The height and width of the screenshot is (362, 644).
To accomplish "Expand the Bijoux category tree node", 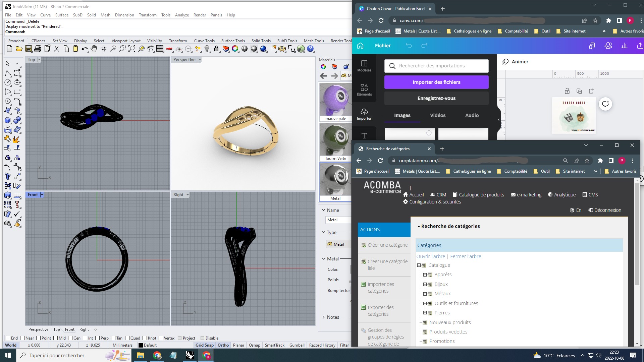I will [x=425, y=284].
